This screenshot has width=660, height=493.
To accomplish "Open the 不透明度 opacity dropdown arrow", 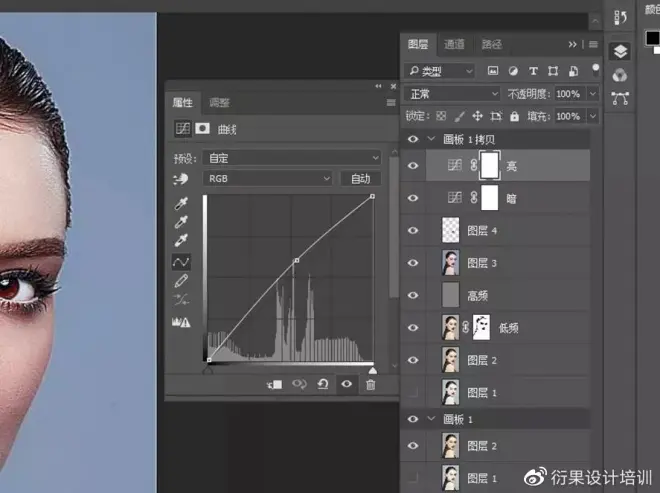I will (x=593, y=93).
